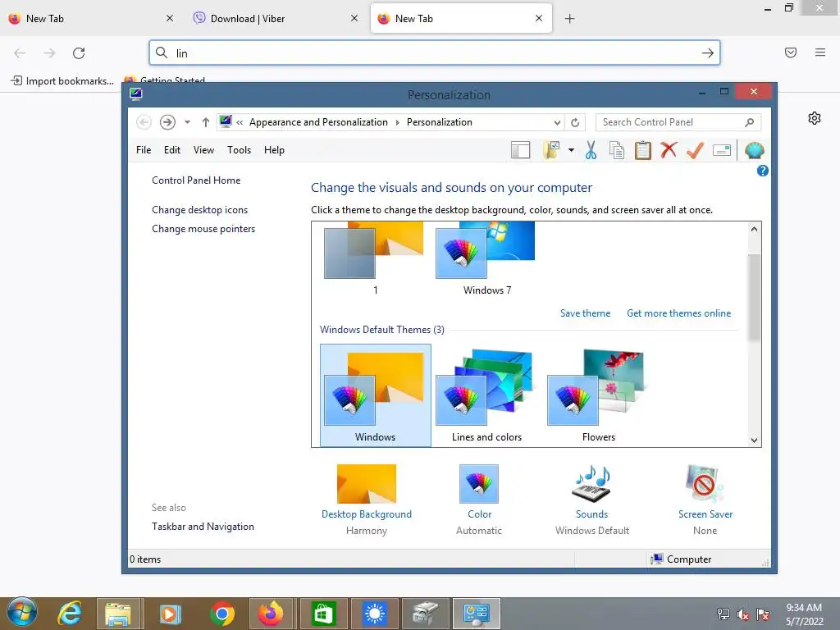Viewport: 840px width, 630px height.
Task: Click the red X Delete icon
Action: [669, 150]
